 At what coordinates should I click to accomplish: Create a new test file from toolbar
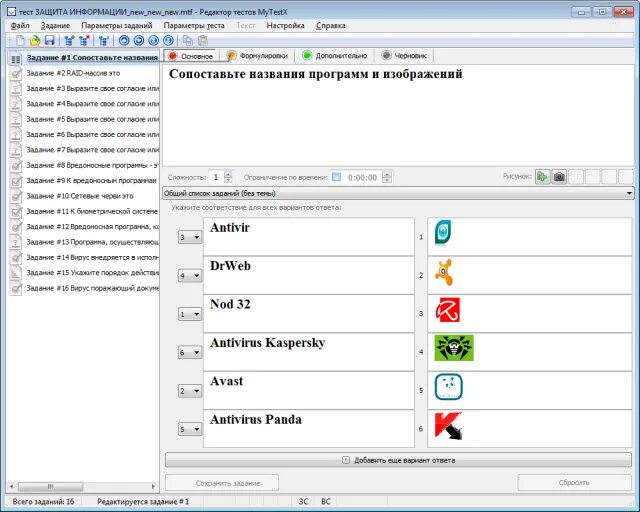click(x=20, y=40)
